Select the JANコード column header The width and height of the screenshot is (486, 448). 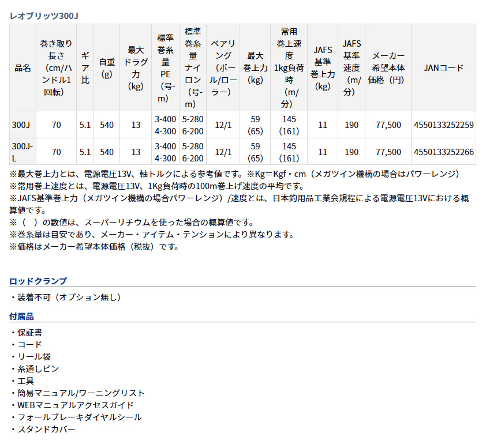(x=443, y=68)
